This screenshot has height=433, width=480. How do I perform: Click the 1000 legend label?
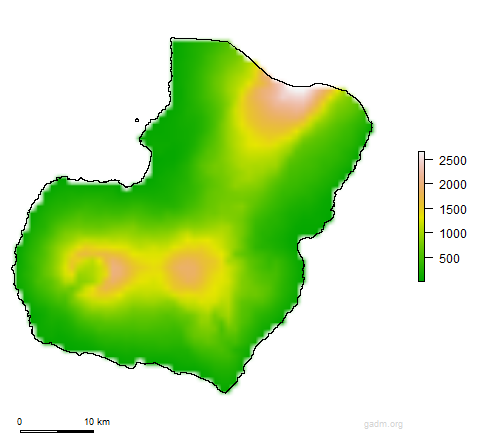pos(452,234)
